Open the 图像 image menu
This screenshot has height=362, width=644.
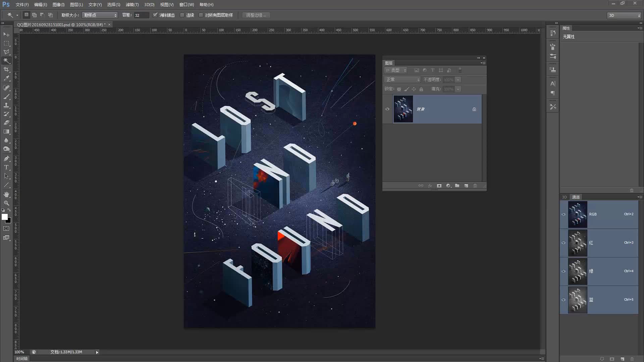58,4
